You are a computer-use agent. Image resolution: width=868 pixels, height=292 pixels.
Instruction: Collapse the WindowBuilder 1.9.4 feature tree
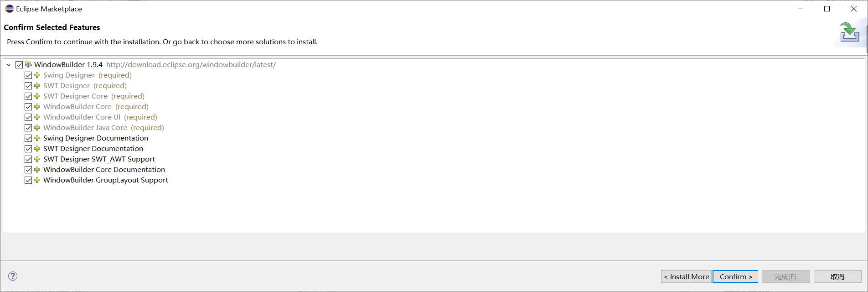pyautogui.click(x=8, y=64)
